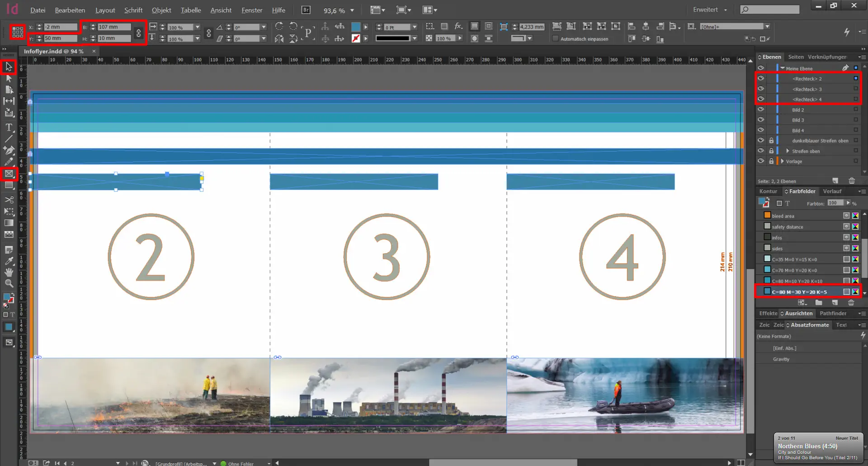Expand the Streifen oben layer group
This screenshot has width=868, height=466.
(788, 151)
